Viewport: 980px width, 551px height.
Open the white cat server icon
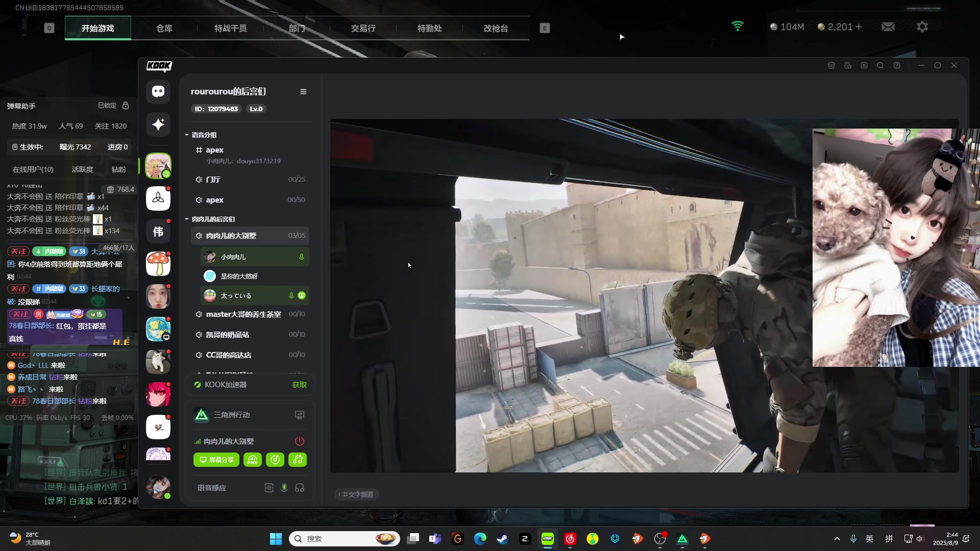[x=158, y=362]
